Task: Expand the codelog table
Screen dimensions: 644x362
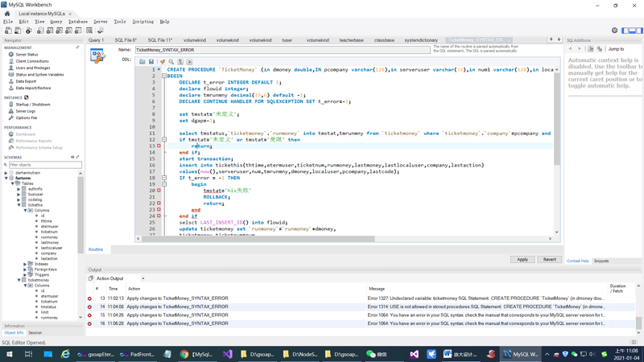Action: [x=19, y=200]
